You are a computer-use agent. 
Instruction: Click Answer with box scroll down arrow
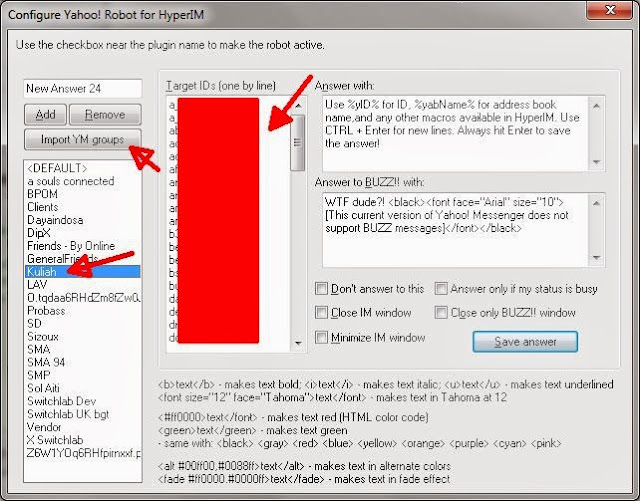596,162
